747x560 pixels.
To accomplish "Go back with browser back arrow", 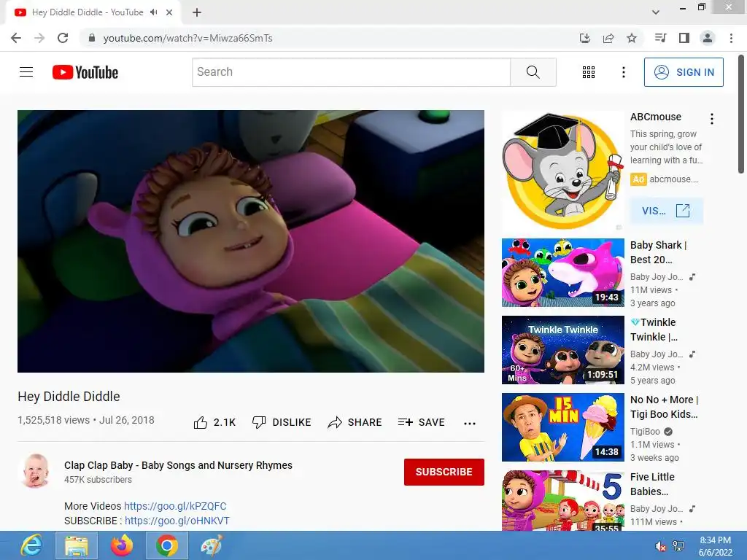I will tap(16, 38).
